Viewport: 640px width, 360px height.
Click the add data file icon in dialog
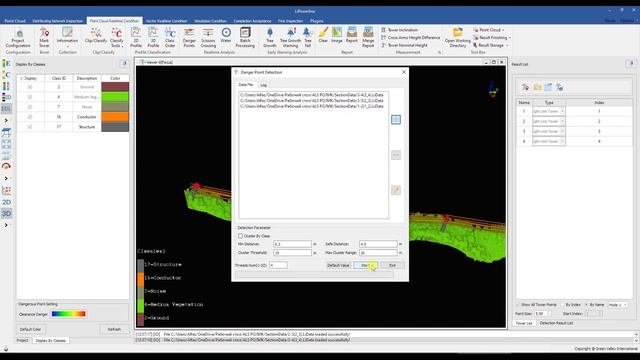click(x=396, y=120)
